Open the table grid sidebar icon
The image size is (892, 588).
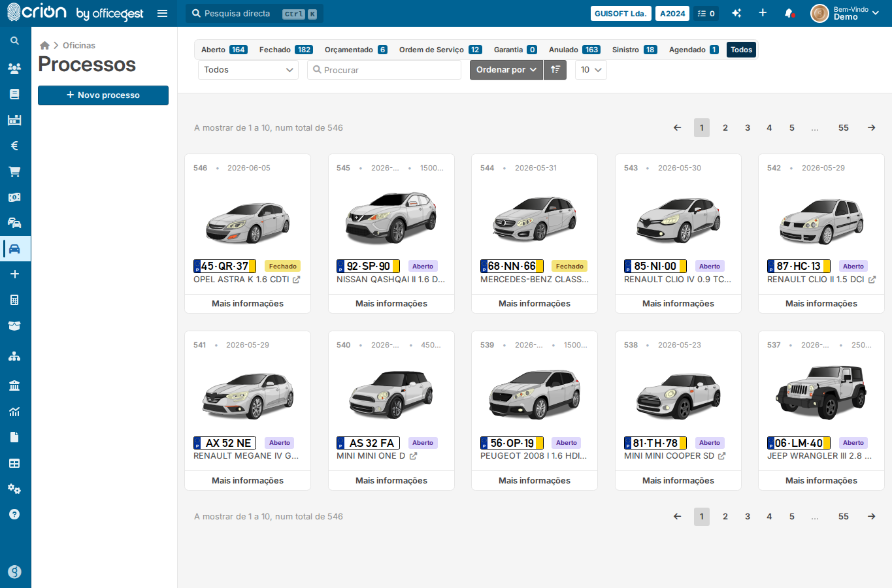(14, 463)
